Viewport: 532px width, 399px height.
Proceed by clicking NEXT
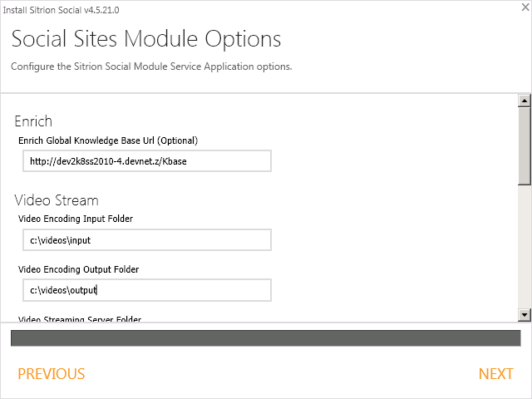pos(495,374)
